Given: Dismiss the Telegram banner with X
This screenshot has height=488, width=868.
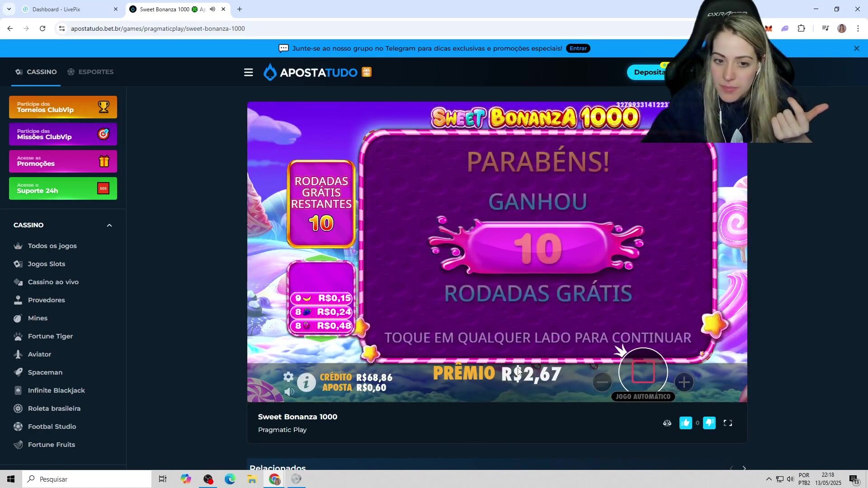Looking at the screenshot, I should pyautogui.click(x=856, y=48).
